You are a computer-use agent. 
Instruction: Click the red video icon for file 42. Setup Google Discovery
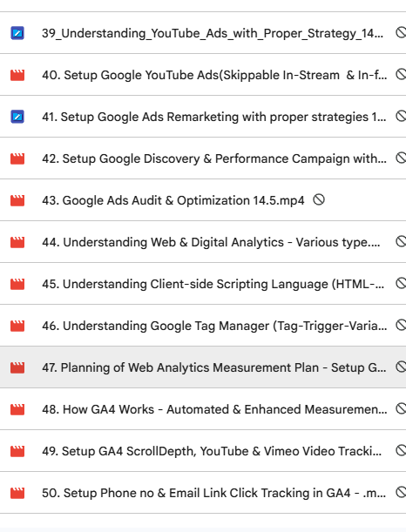tap(17, 158)
